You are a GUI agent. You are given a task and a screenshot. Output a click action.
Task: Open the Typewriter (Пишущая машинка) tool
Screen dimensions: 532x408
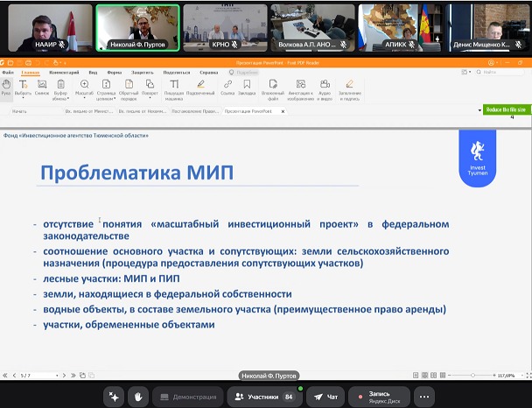click(x=173, y=88)
